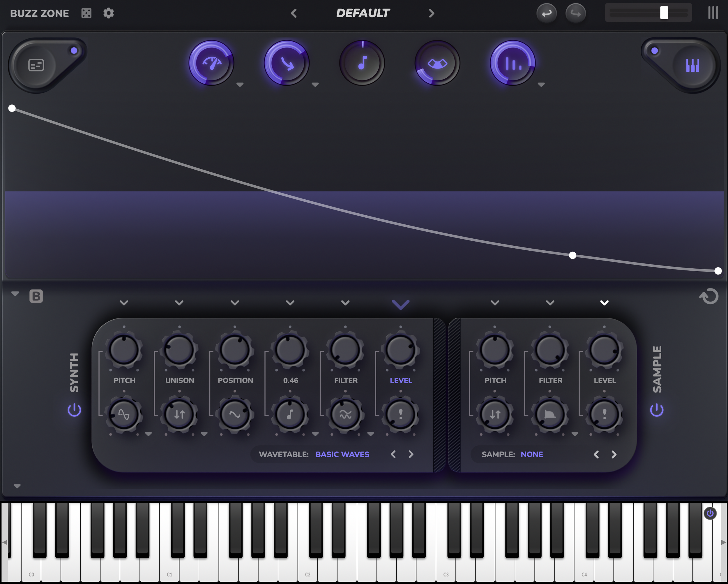The image size is (728, 584).
Task: Open the three vertical bars menu
Action: pyautogui.click(x=713, y=13)
